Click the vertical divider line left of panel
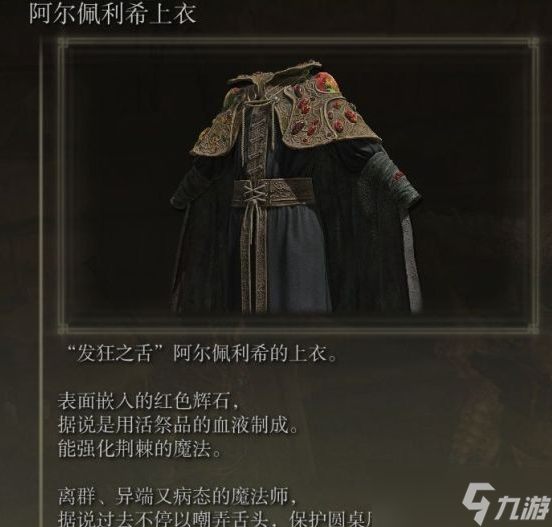The width and height of the screenshot is (552, 527). (42, 282)
